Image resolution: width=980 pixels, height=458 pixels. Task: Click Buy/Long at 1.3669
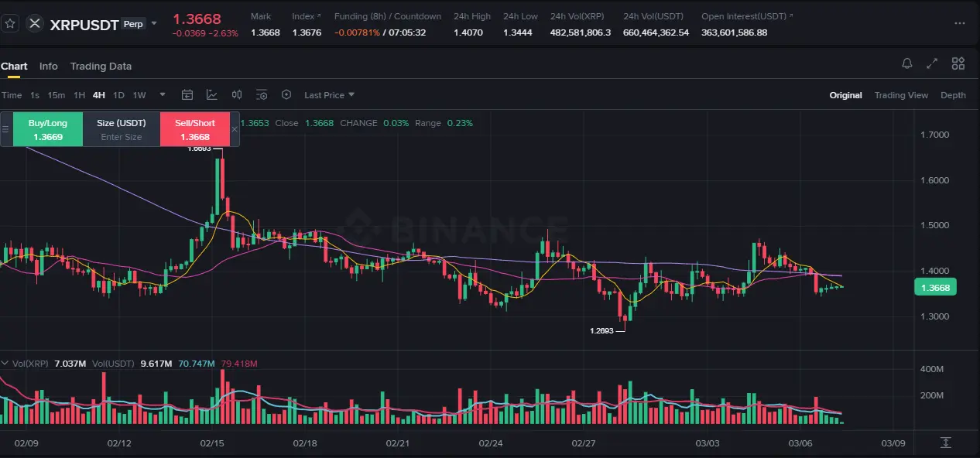point(48,129)
